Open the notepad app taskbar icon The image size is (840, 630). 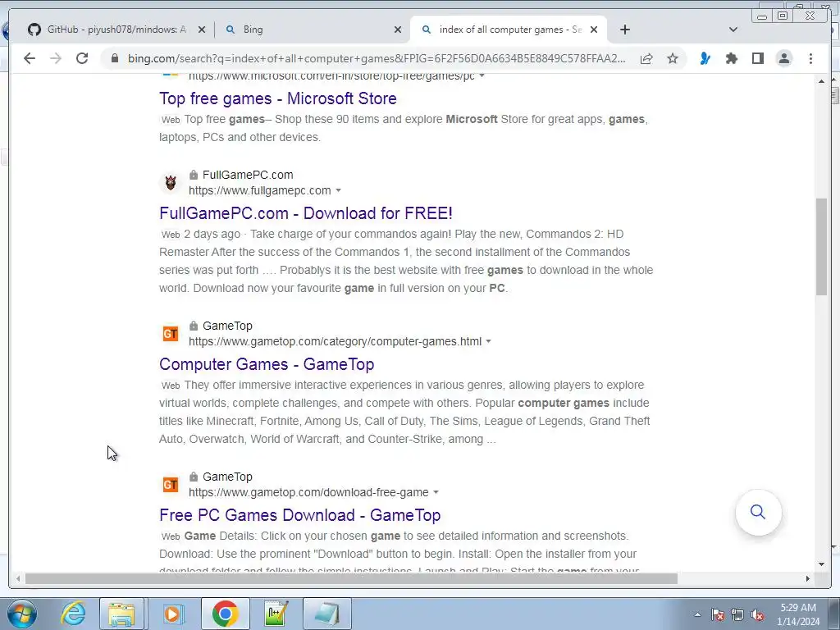click(x=327, y=614)
